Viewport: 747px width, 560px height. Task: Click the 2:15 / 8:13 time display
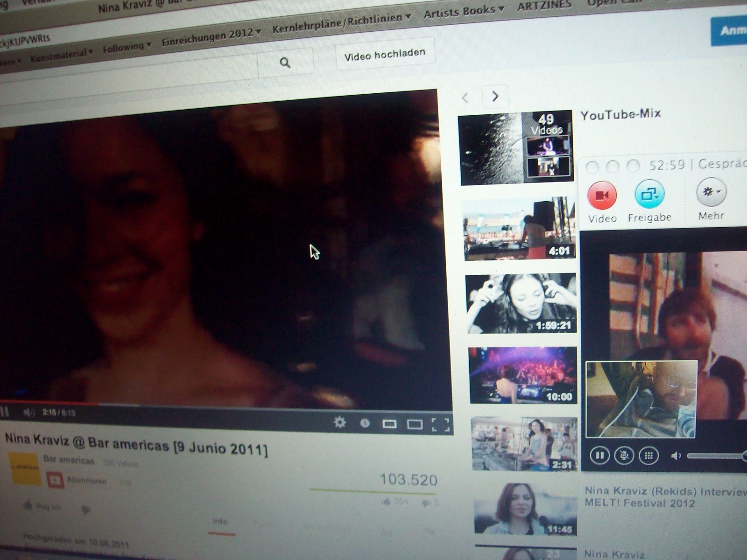[x=58, y=413]
